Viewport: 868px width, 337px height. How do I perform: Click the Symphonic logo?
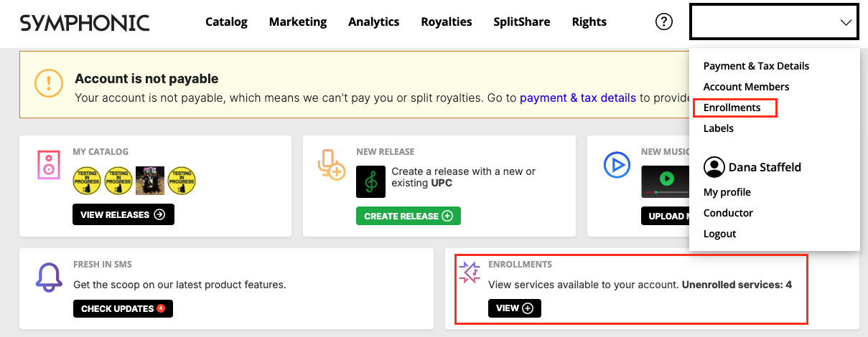[85, 22]
